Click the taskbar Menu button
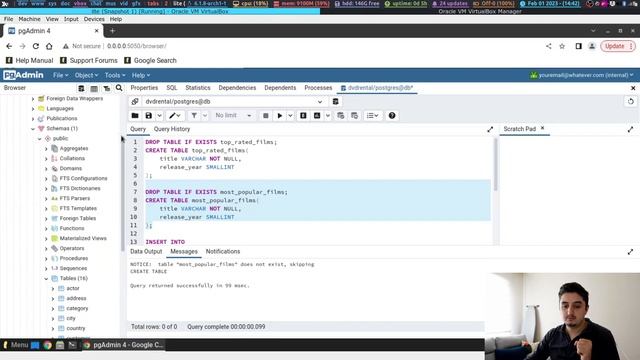640x360 pixels. (15, 345)
